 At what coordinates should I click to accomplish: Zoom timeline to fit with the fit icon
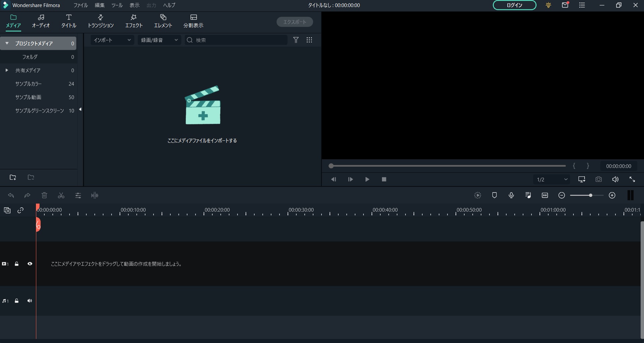click(545, 195)
